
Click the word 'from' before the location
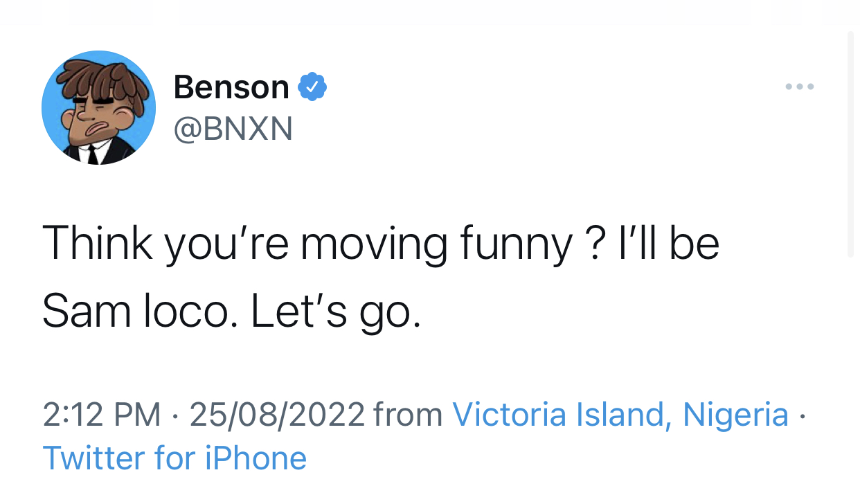click(x=408, y=415)
